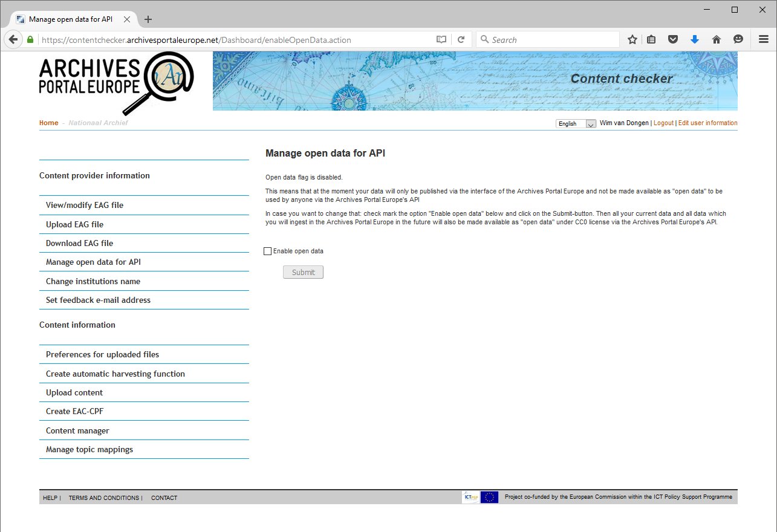Open View/modify EAG file menu item
Screen dimensions: 777x532
144,205
